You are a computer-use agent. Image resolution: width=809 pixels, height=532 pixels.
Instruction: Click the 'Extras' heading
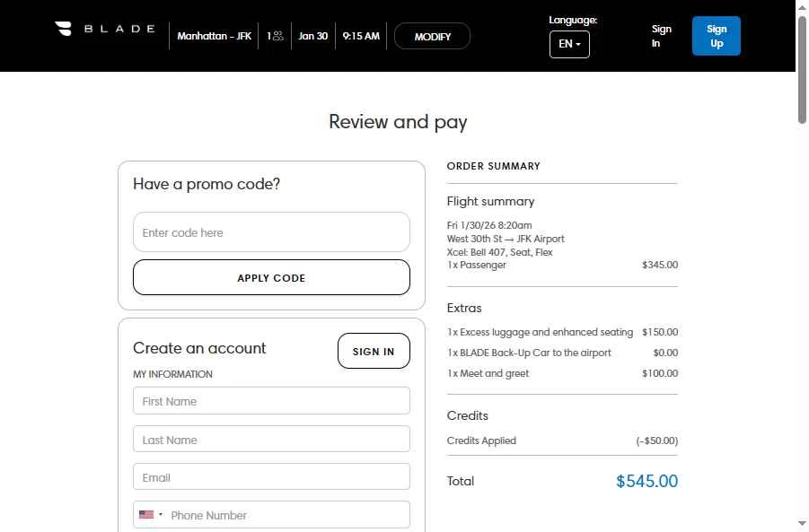464,308
